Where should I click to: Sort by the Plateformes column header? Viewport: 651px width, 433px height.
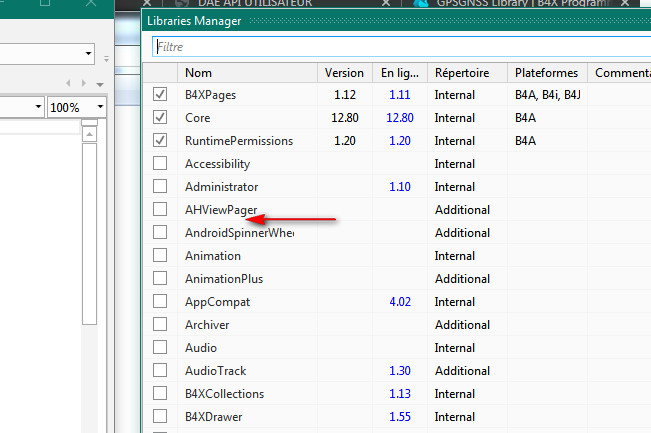coord(547,73)
